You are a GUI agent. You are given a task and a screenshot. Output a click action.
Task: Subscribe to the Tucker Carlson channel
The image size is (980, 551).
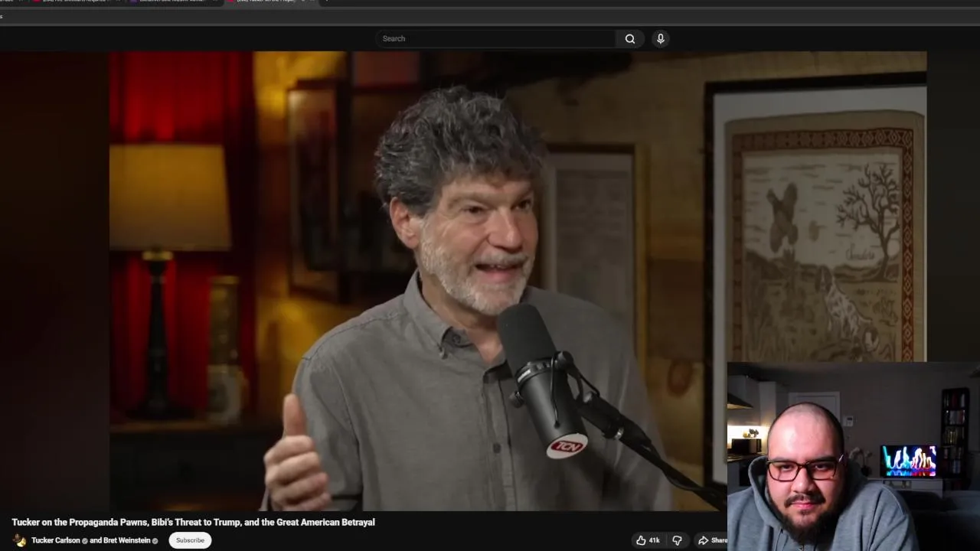[190, 540]
